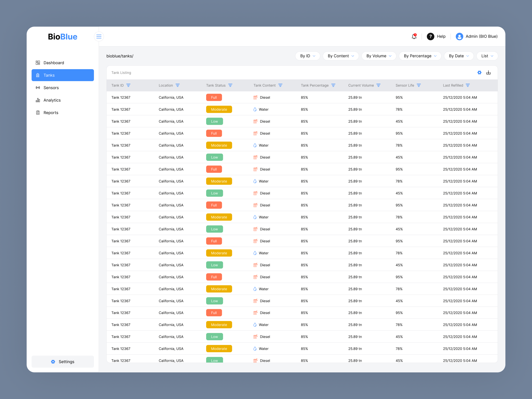The image size is (532, 399).
Task: Click the notification bell icon
Action: pyautogui.click(x=414, y=36)
